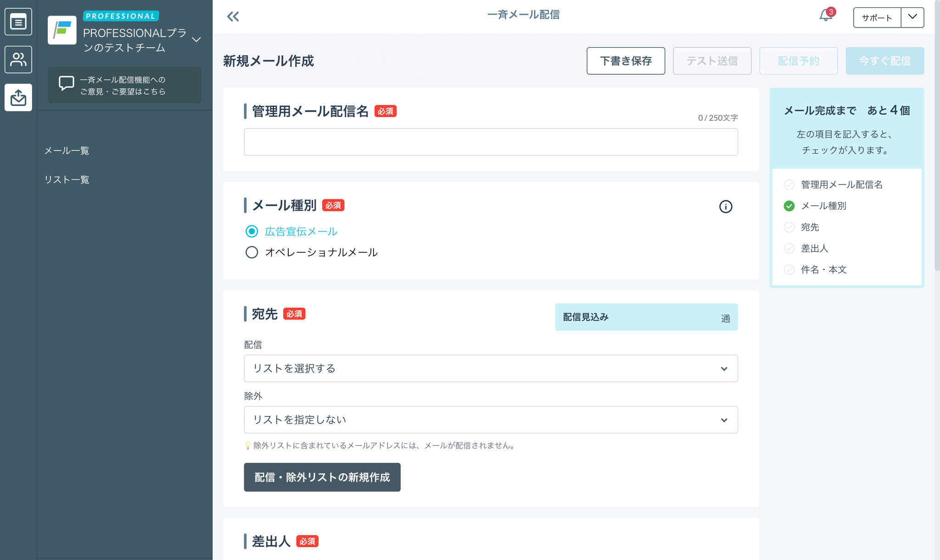Viewport: 940px width, 560px height.
Task: Expand the team name dropdown chevron
Action: pos(196,39)
